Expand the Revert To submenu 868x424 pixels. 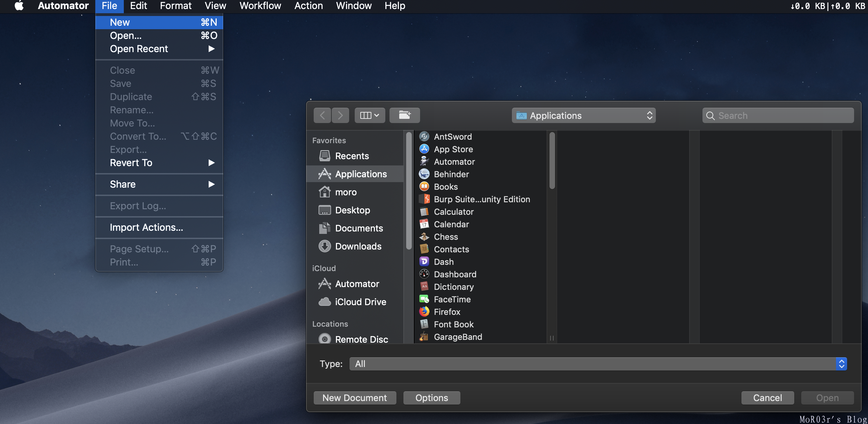(x=159, y=163)
